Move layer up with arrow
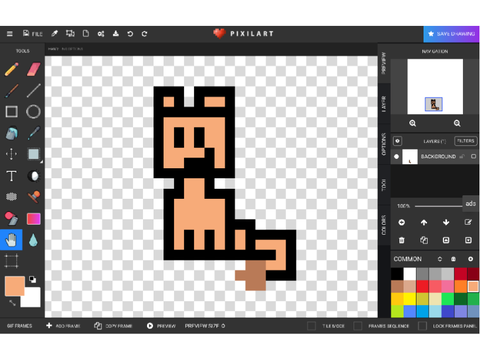 point(424,222)
